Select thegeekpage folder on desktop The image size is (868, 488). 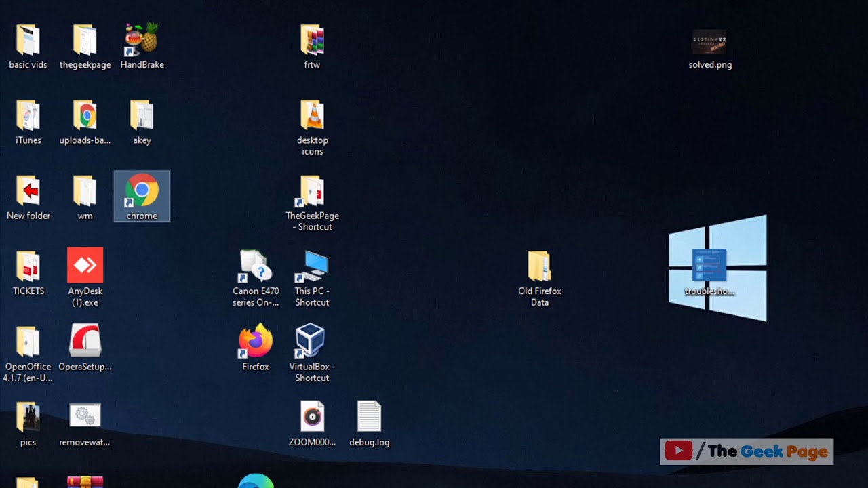click(85, 40)
